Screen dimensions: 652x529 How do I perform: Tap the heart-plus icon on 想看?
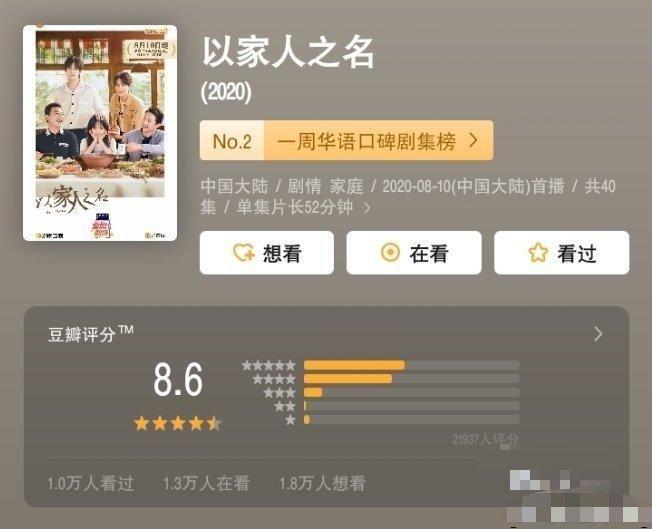tap(244, 252)
